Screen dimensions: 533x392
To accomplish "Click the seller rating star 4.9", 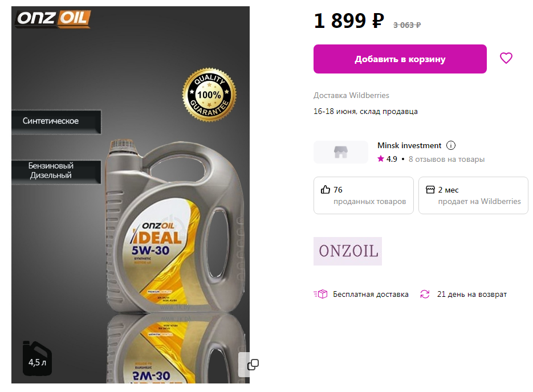I will pyautogui.click(x=387, y=158).
